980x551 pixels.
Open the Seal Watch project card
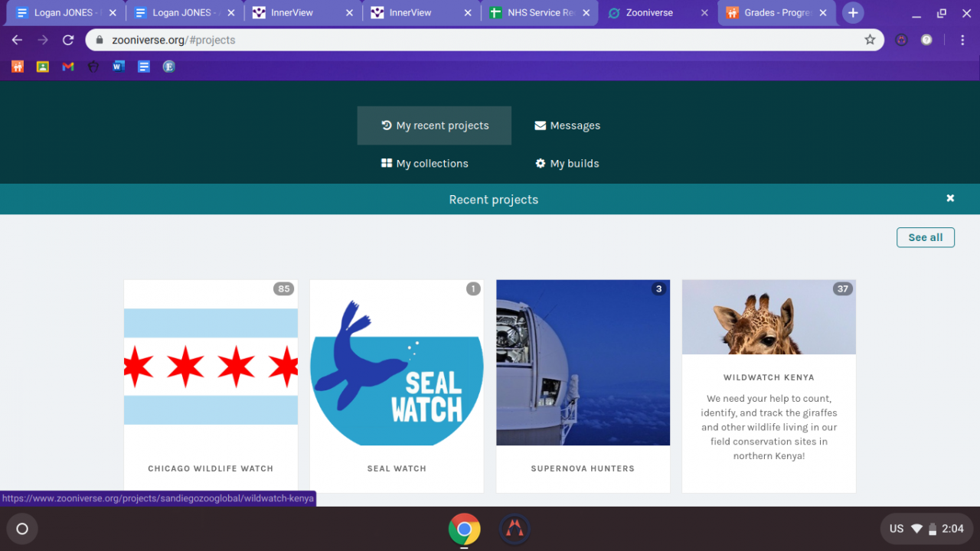[397, 386]
